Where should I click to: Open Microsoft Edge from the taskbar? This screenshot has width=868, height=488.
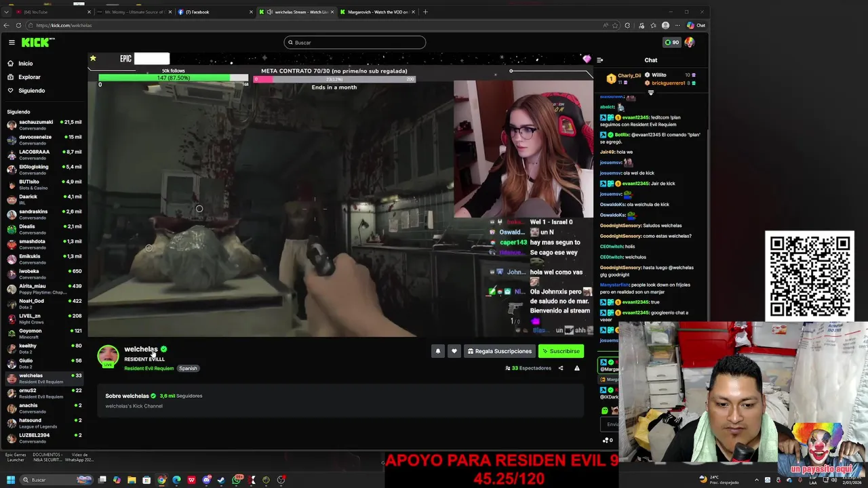pyautogui.click(x=176, y=480)
